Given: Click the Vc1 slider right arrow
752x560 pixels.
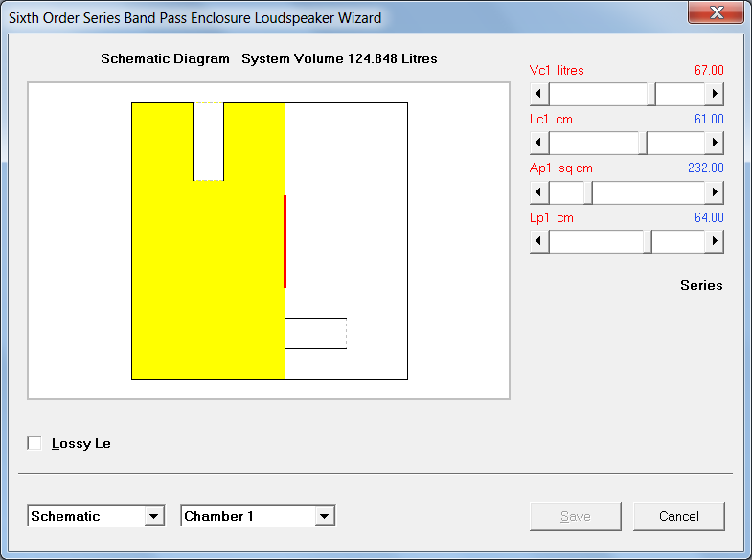Looking at the screenshot, I should (x=714, y=94).
